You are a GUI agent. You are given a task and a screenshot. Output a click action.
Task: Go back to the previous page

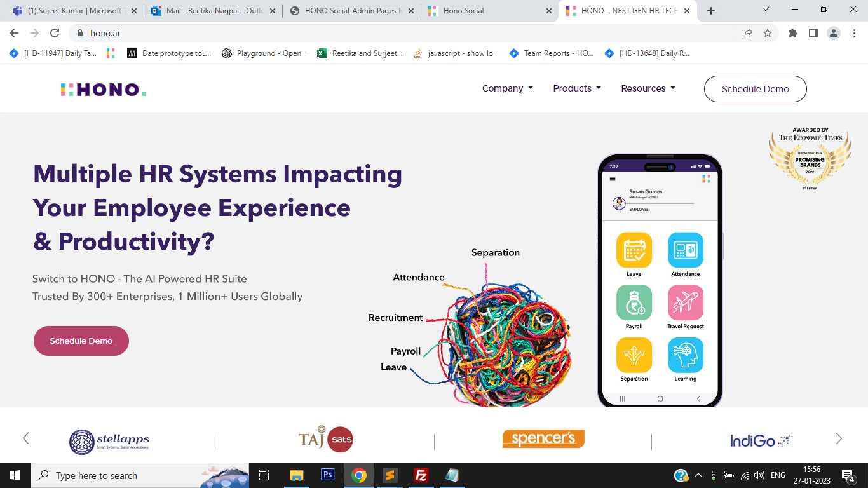[x=14, y=33]
